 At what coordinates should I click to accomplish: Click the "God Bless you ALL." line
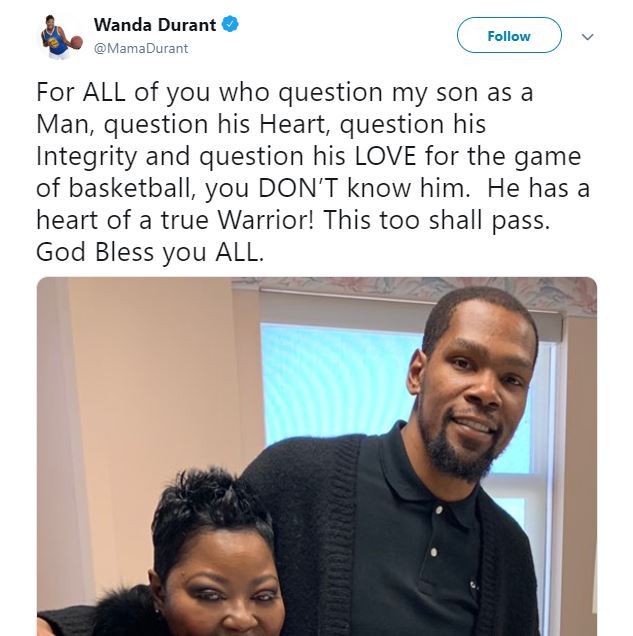[x=150, y=252]
